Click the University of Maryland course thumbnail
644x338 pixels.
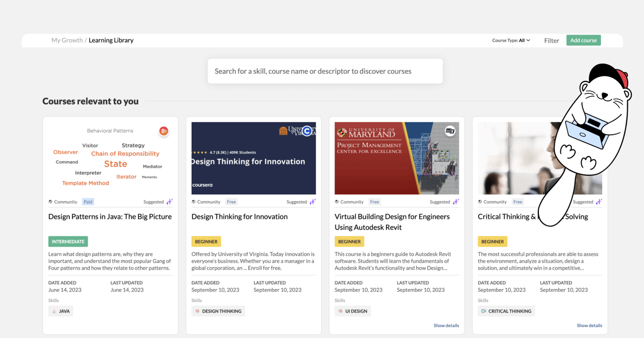[x=397, y=158]
